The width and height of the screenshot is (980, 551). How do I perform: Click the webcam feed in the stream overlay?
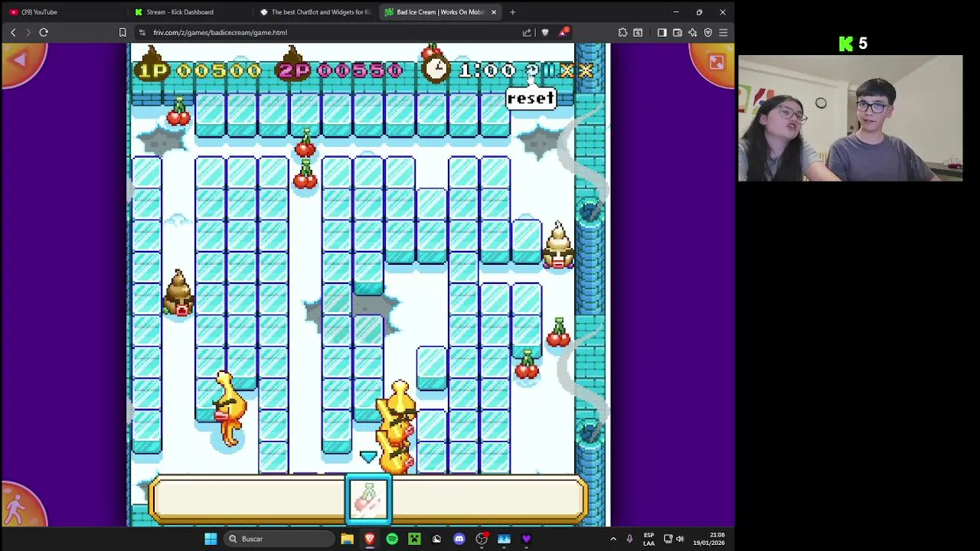850,118
